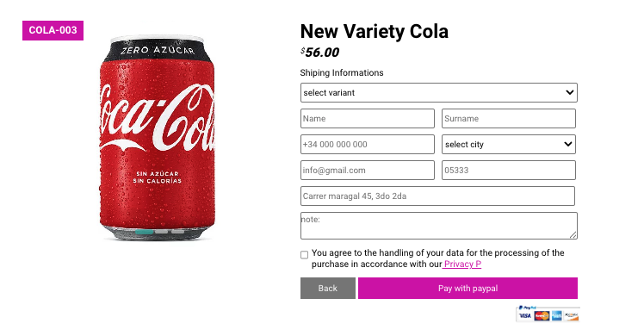Click the Discover card icon
644x336 pixels.
[x=571, y=315]
